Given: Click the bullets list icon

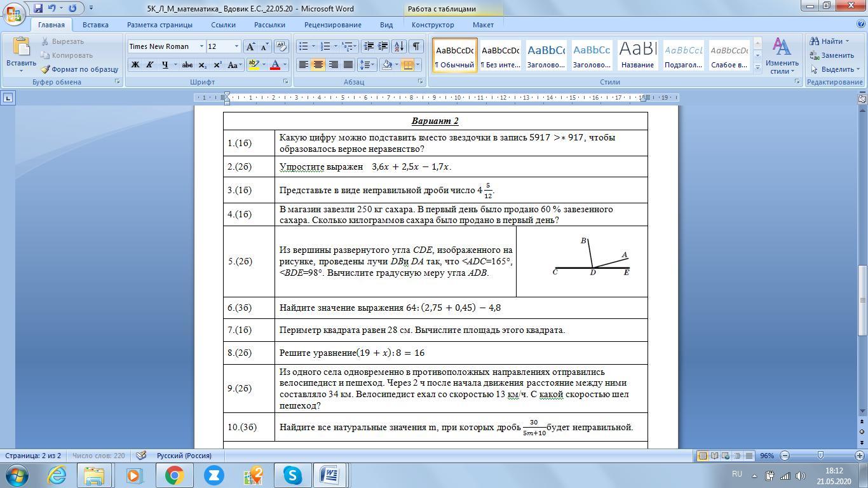Looking at the screenshot, I should pyautogui.click(x=304, y=46).
